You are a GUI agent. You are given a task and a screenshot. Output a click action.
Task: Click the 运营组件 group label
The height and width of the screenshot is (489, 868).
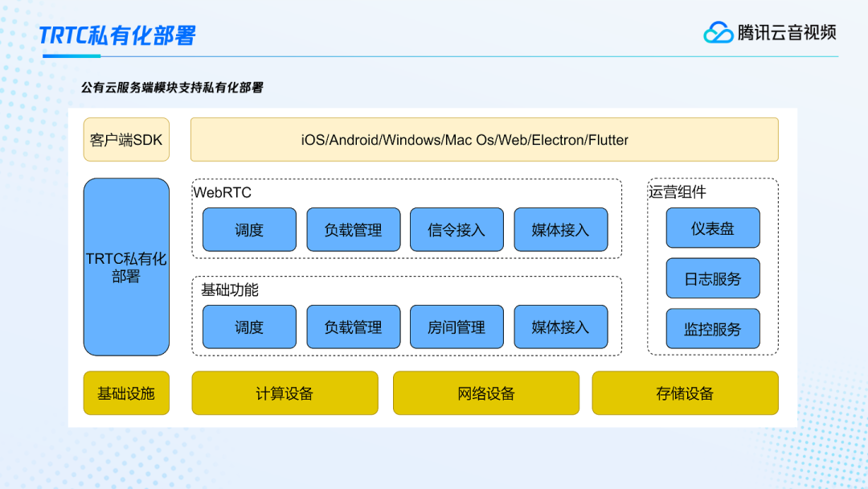coord(678,192)
